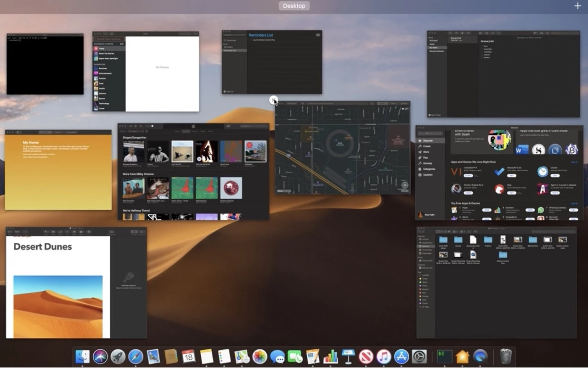This screenshot has height=368, width=588.
Task: Open Calendar icon in the Dock
Action: click(x=189, y=357)
